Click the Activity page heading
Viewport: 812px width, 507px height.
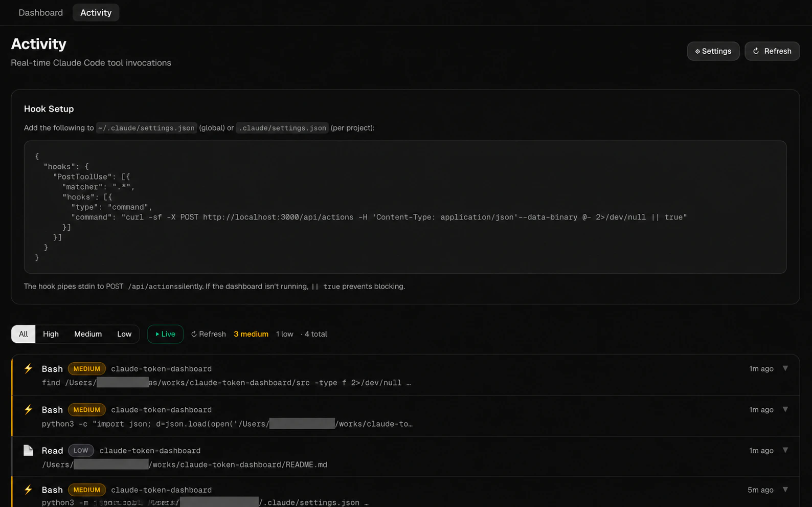click(39, 44)
